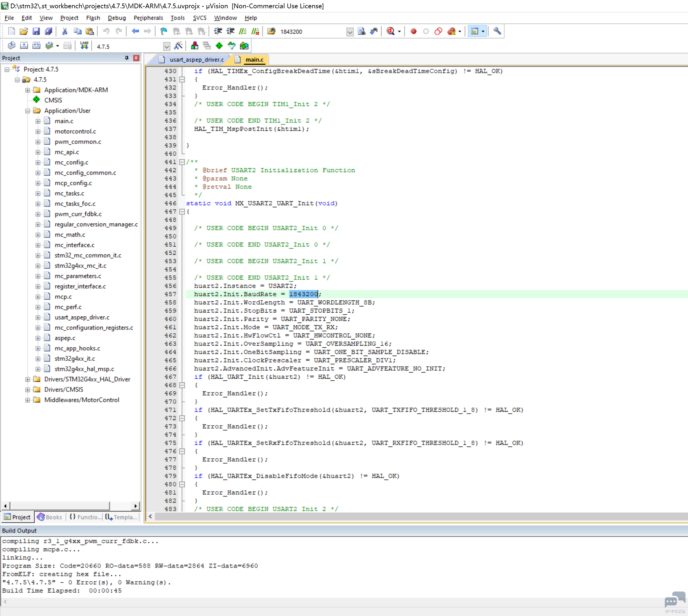Disable all breakpoints icon
688x616 pixels.
pyautogui.click(x=438, y=32)
